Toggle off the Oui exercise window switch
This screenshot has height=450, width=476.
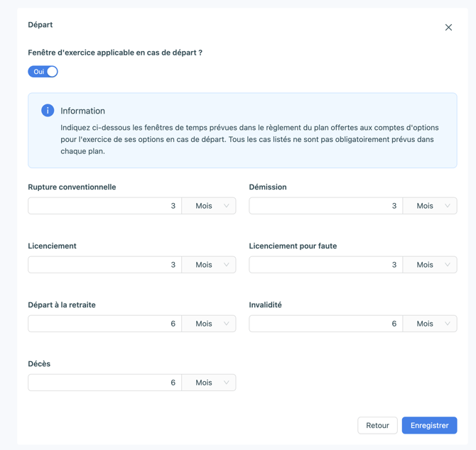(43, 72)
